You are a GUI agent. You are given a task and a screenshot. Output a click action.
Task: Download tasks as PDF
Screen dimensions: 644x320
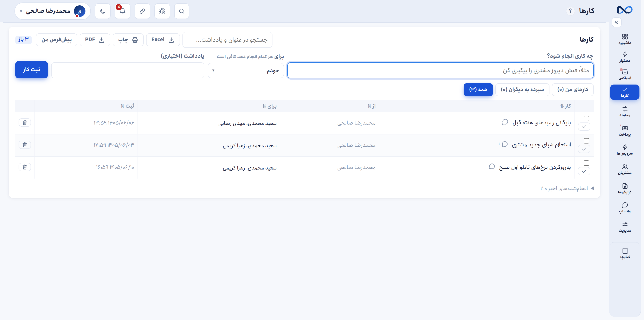click(95, 40)
